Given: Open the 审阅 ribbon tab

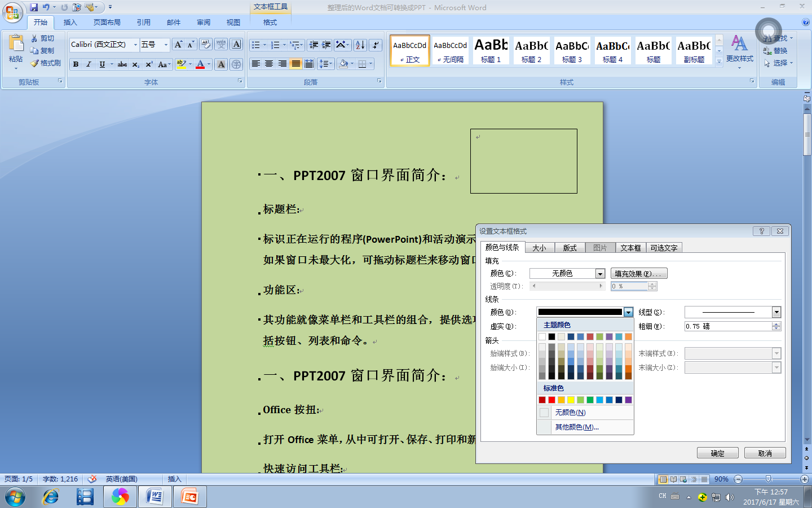Looking at the screenshot, I should point(204,23).
